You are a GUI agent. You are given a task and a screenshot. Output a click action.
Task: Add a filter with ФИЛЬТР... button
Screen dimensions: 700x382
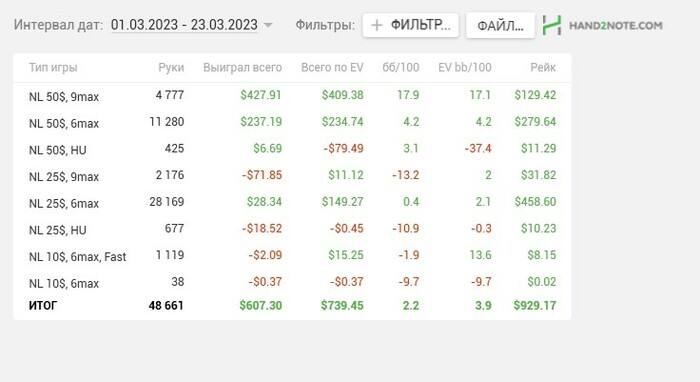coord(410,25)
